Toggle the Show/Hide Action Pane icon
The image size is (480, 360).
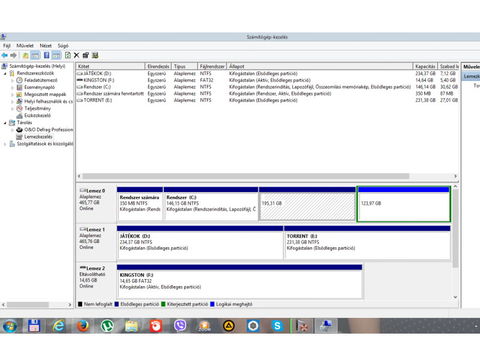[56, 55]
